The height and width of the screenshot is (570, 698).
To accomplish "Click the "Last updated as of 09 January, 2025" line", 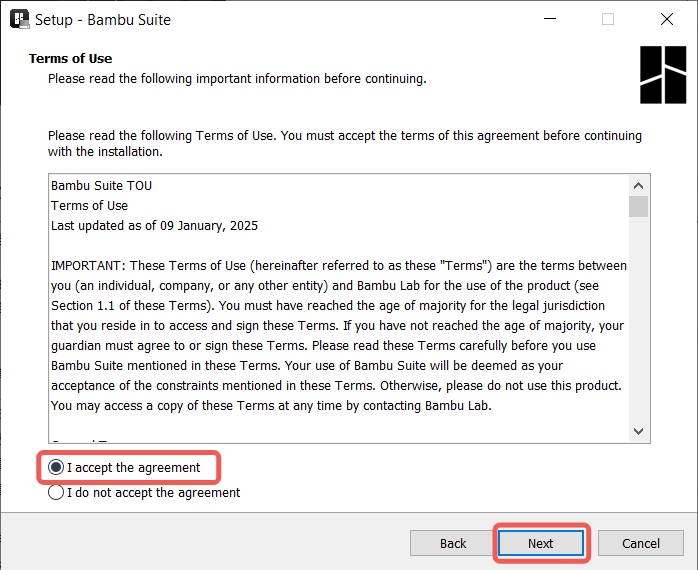I will [x=154, y=226].
